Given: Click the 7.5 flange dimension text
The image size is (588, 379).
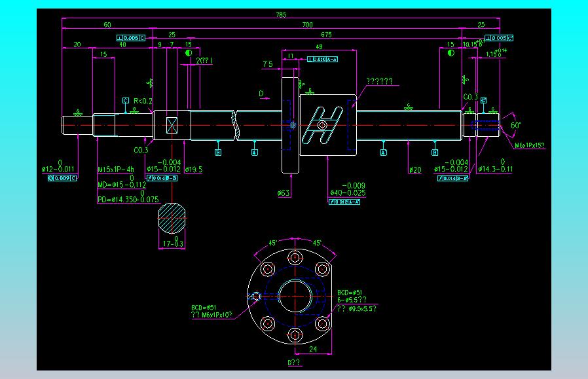Looking at the screenshot, I should tap(268, 64).
